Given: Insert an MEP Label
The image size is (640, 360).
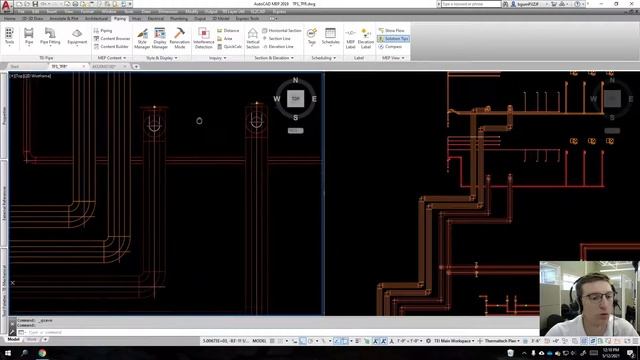Looking at the screenshot, I should click(x=350, y=38).
